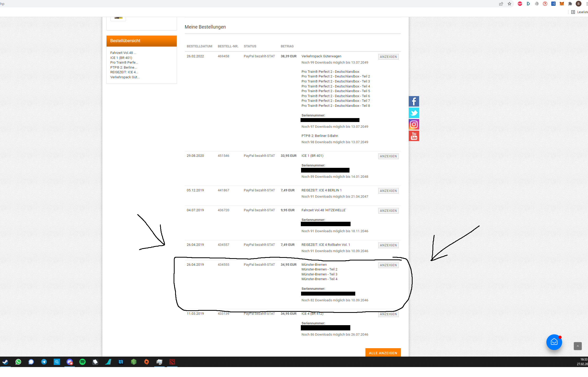Select ICE 1 (BR 401) in Bestellübersicht

pos(121,58)
